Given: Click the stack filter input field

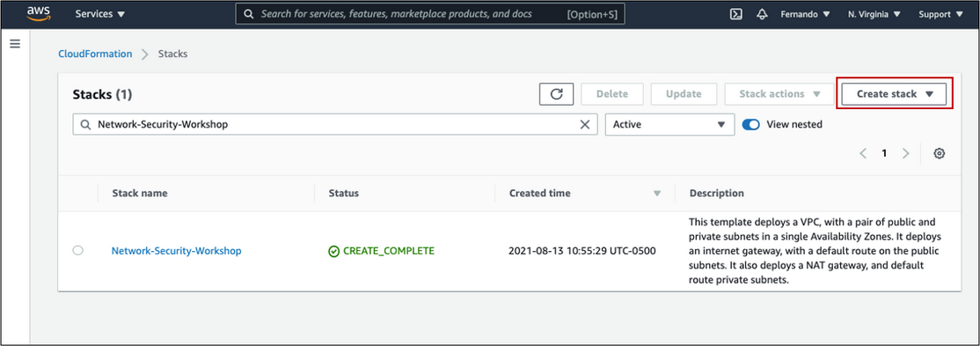Looking at the screenshot, I should pos(335,124).
